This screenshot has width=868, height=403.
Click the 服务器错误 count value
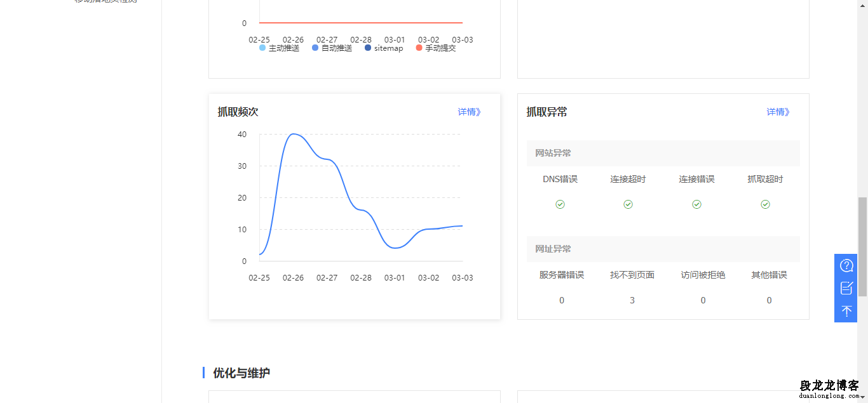point(562,300)
